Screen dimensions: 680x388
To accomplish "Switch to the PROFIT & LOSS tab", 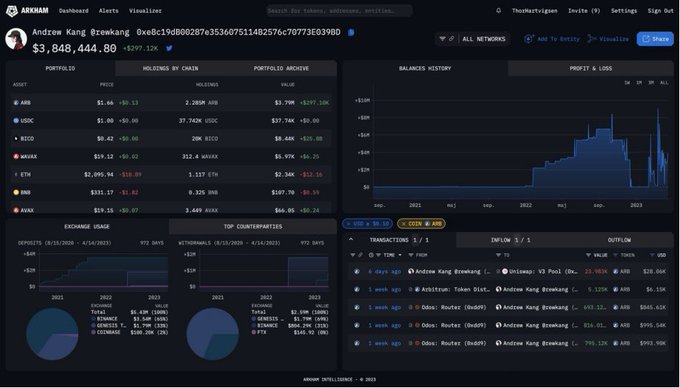I will (591, 68).
